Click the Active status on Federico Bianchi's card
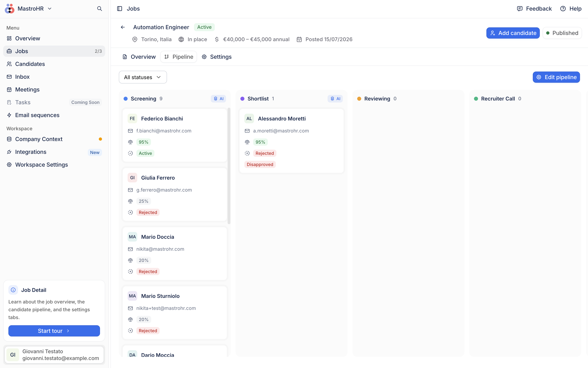The image size is (588, 368). pyautogui.click(x=145, y=153)
